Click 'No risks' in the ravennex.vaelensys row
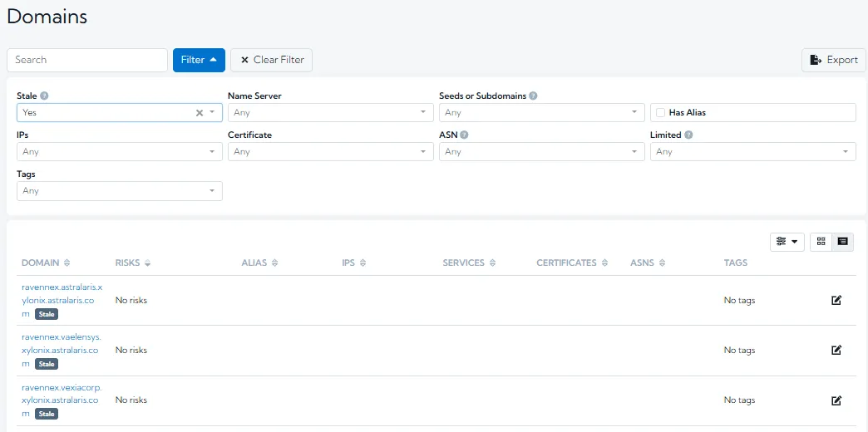The height and width of the screenshot is (432, 868). point(131,350)
